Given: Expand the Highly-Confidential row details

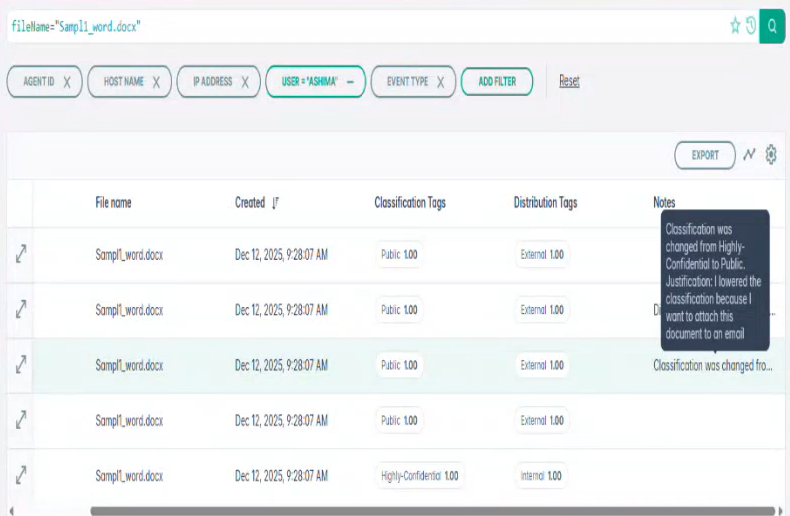Looking at the screenshot, I should 20,476.
